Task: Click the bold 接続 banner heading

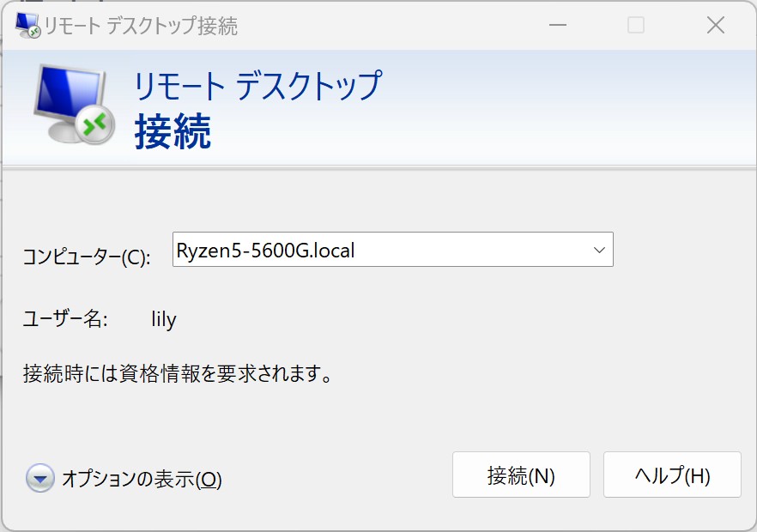Action: (173, 131)
